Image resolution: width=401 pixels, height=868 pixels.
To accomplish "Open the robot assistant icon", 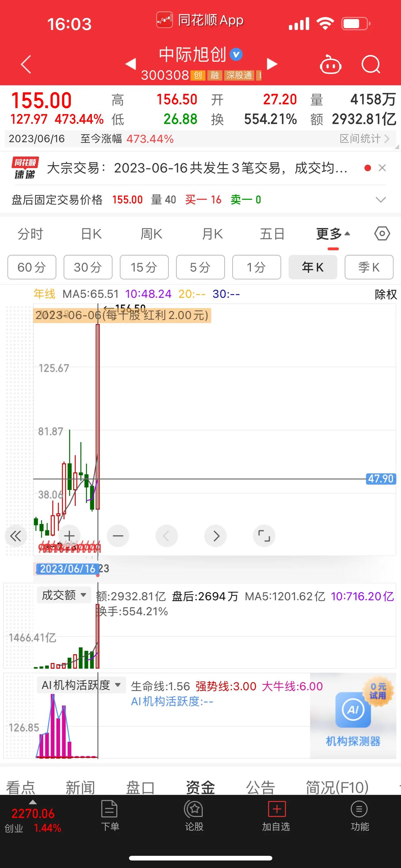I will [x=330, y=64].
